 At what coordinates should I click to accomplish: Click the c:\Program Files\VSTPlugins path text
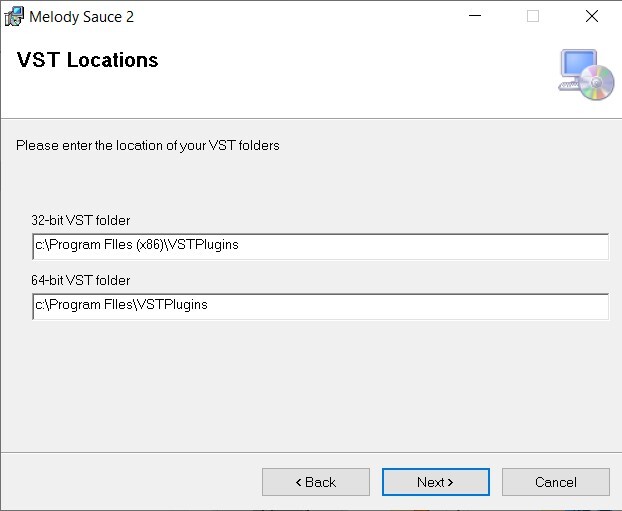coord(121,305)
